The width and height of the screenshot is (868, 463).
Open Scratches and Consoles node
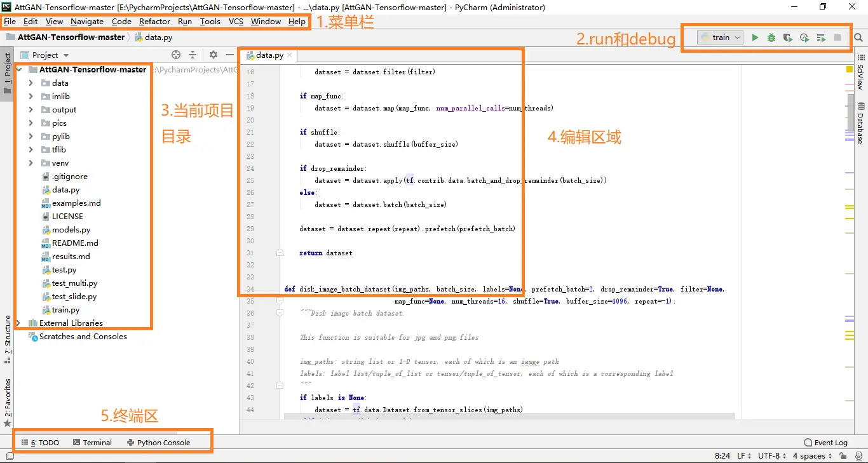pos(83,337)
